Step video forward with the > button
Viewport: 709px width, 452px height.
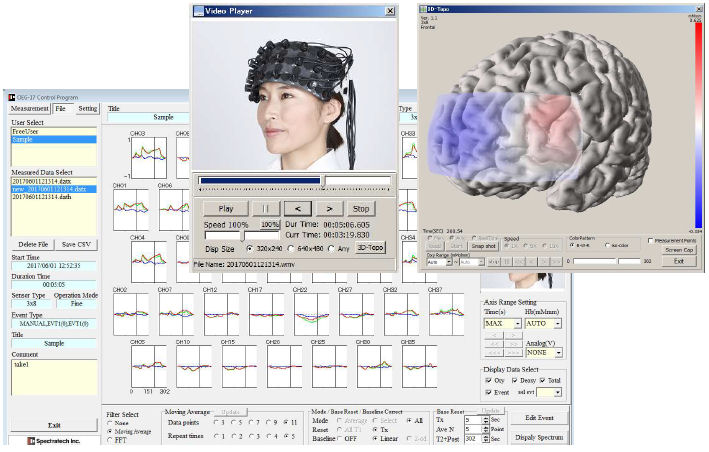pos(329,209)
